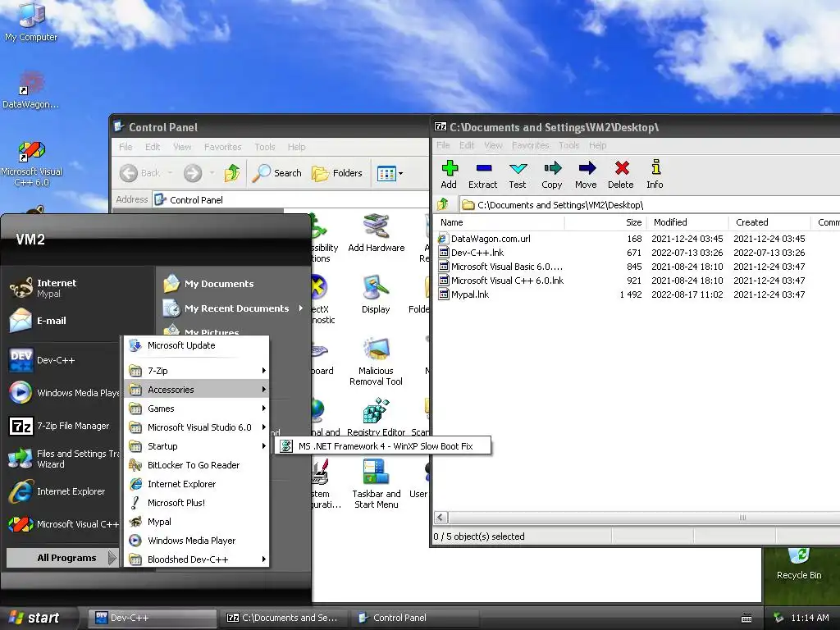Image resolution: width=840 pixels, height=630 pixels.
Task: Open My Documents from Start menu
Action: [x=208, y=283]
